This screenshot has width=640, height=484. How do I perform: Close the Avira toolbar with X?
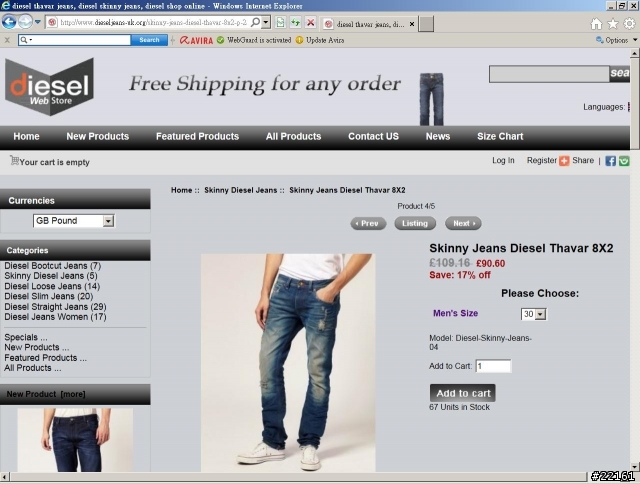click(x=7, y=40)
